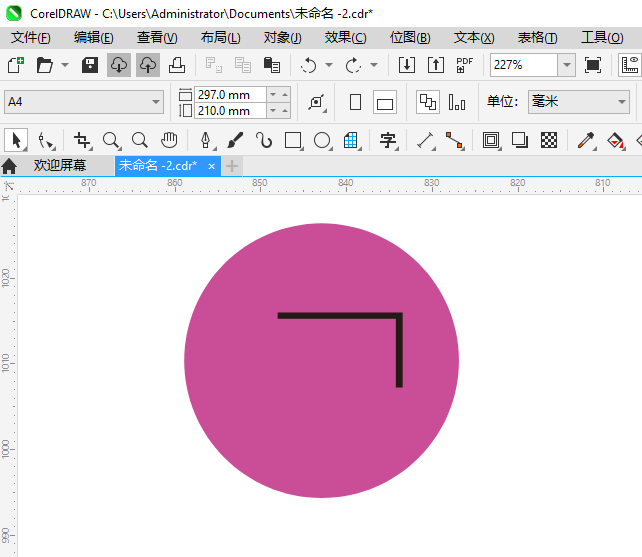The height and width of the screenshot is (557, 642).
Task: Select the Graph paper tool
Action: point(351,140)
